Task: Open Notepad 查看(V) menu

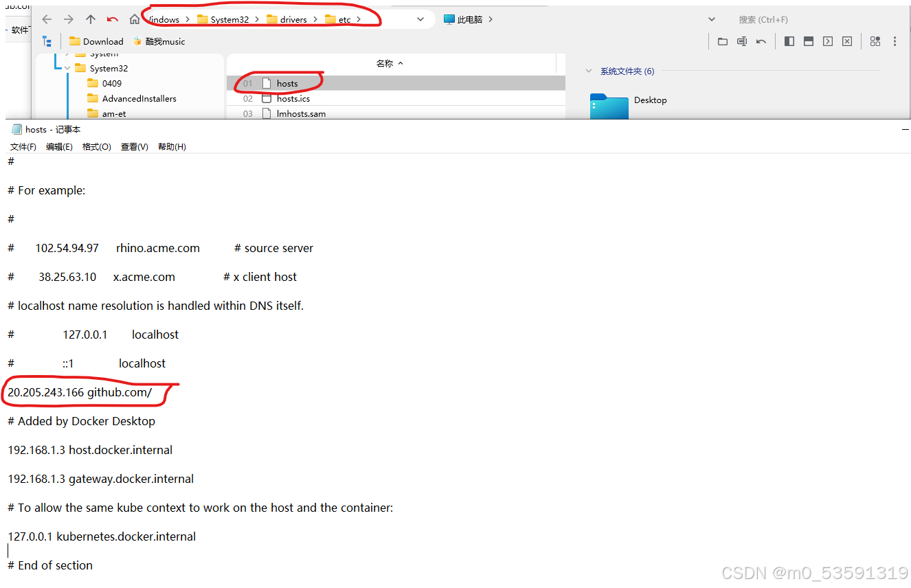Action: coord(134,147)
